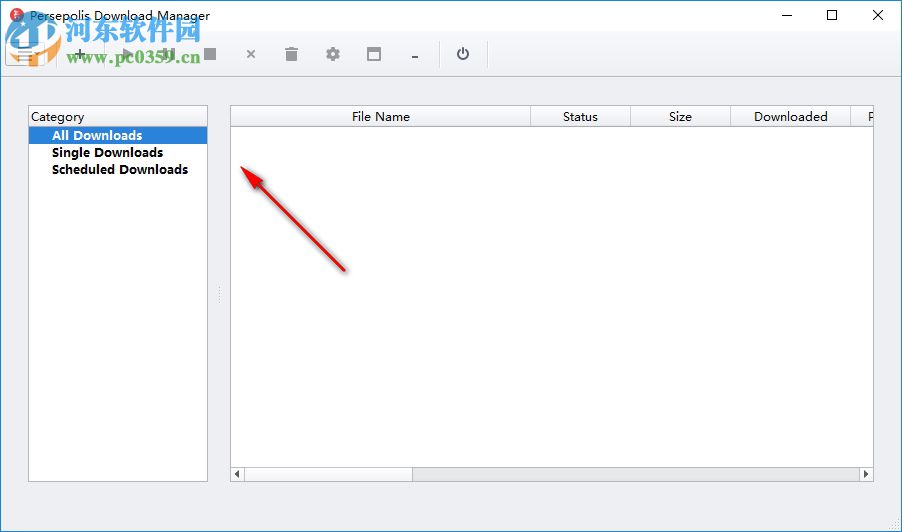Open the hamburger menu button in the toolbar
Viewport: 902px width, 532px height.
(25, 55)
